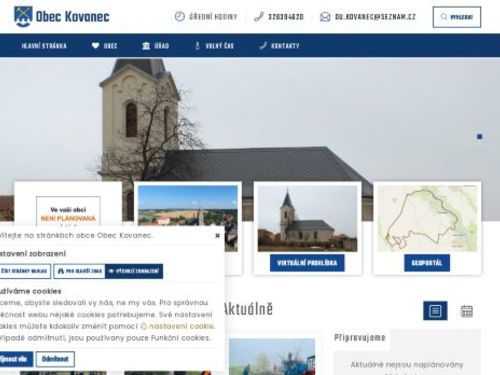The height and width of the screenshot is (375, 500).
Task: Open the tractor news article image
Action: click(272, 357)
